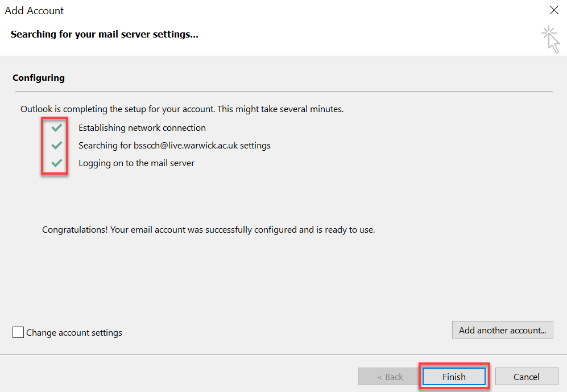Image resolution: width=567 pixels, height=392 pixels.
Task: Click the checkmark beside Logging on to mail server
Action: pos(56,163)
